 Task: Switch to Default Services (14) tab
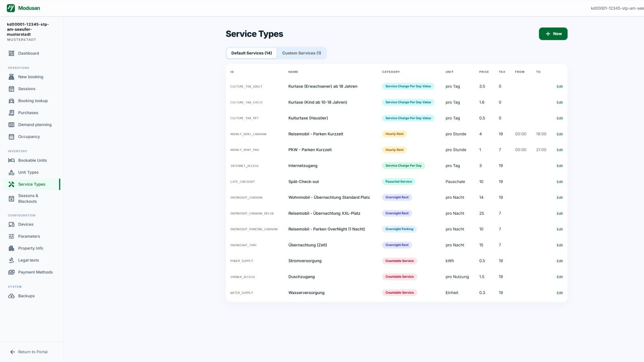point(252,53)
